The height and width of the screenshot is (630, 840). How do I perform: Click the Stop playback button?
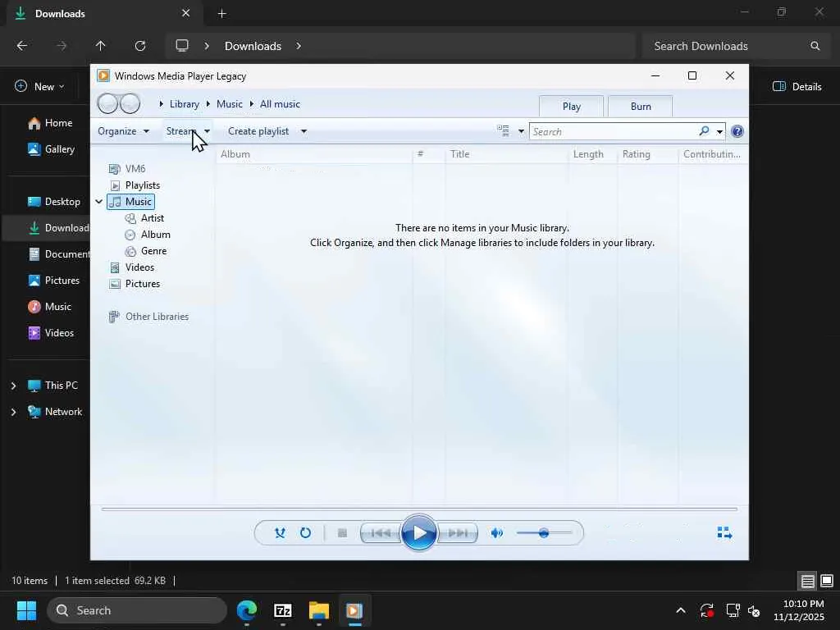coord(342,533)
